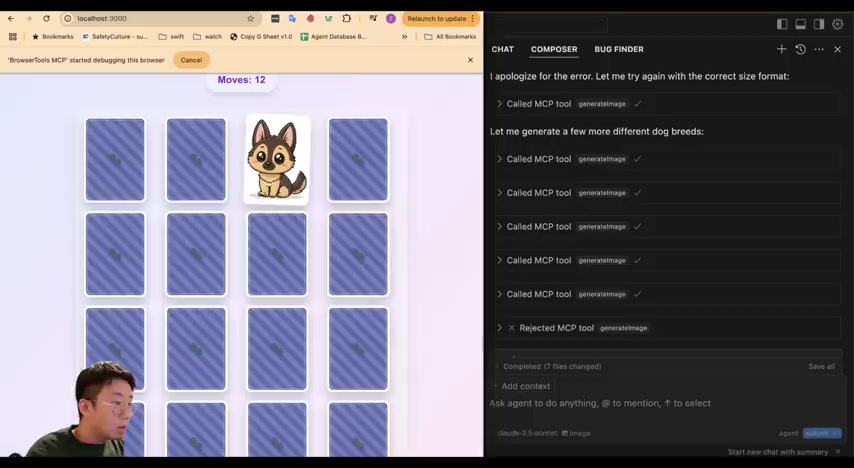
Task: Open the settings gear icon
Action: click(838, 24)
